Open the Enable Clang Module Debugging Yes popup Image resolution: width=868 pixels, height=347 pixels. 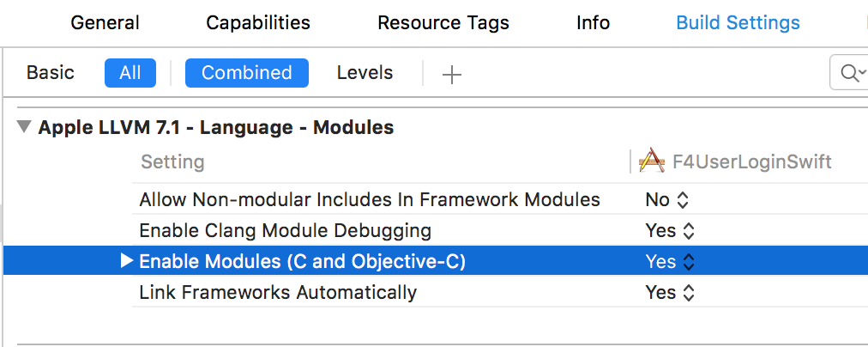pyautogui.click(x=669, y=230)
